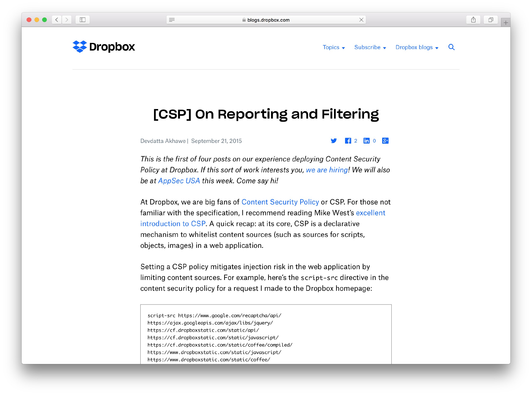
Task: Click the blogs.dropbox.com address field
Action: 266,20
